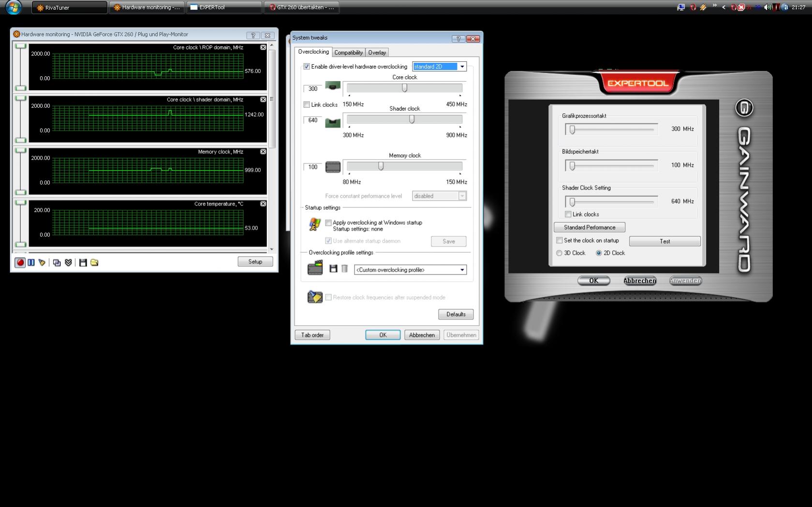This screenshot has width=812, height=507.
Task: Show desktop with the monitor quick launch icon
Action: point(681,7)
